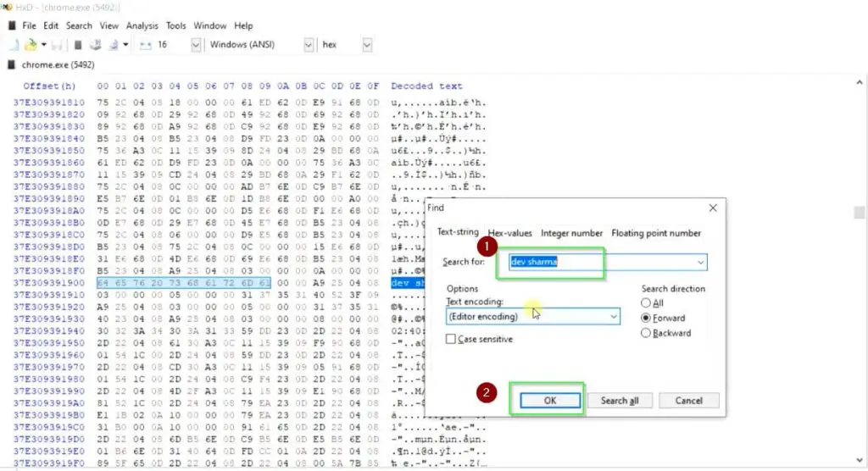Click the vertical scrollbar thumb
The image size is (868, 471).
(860, 213)
